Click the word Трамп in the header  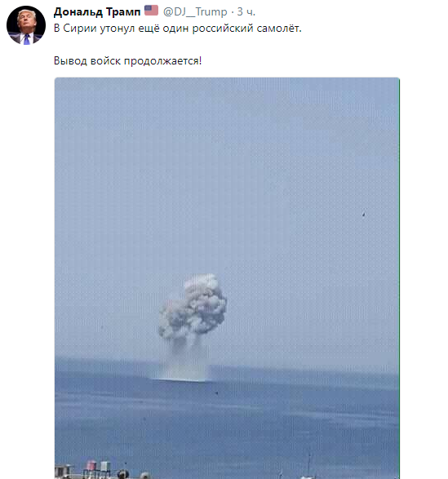tap(123, 12)
